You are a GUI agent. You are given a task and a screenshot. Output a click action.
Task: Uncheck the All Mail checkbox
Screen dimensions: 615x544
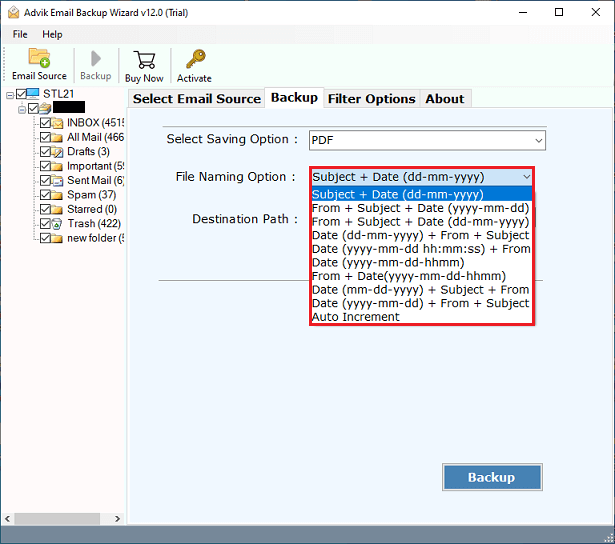pos(45,137)
